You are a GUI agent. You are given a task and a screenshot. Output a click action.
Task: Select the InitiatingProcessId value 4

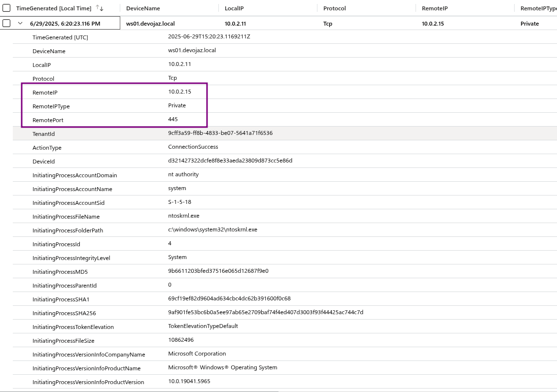(170, 243)
